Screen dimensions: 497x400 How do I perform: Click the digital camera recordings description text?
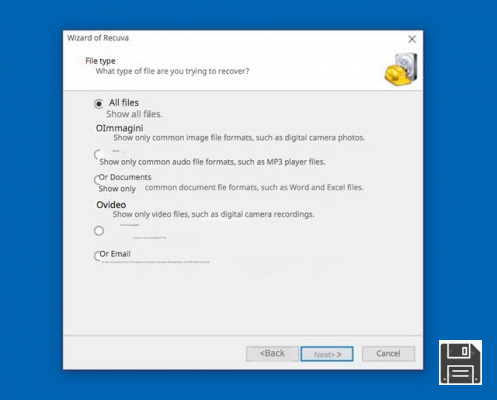pos(213,214)
